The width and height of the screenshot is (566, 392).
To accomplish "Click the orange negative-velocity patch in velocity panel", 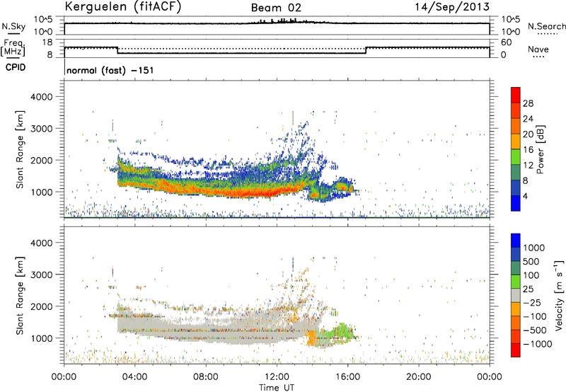I will point(311,338).
